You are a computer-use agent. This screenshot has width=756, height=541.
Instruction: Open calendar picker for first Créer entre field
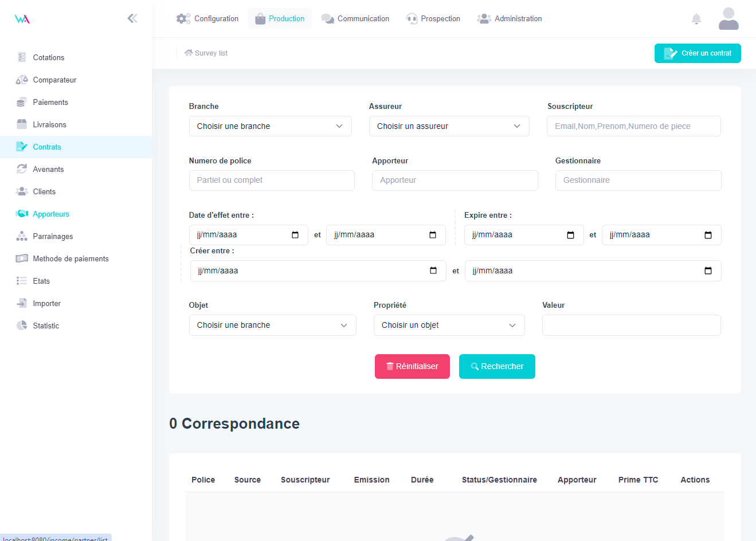point(433,270)
